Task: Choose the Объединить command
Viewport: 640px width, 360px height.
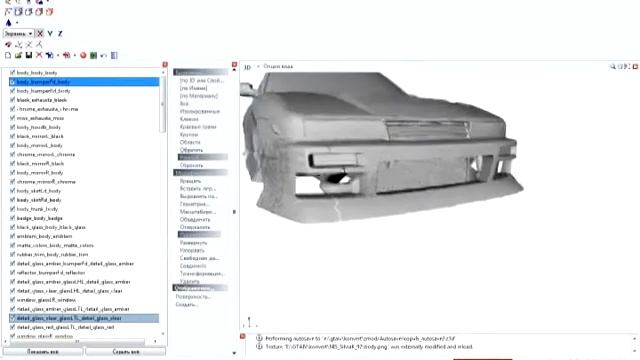Action: point(195,219)
